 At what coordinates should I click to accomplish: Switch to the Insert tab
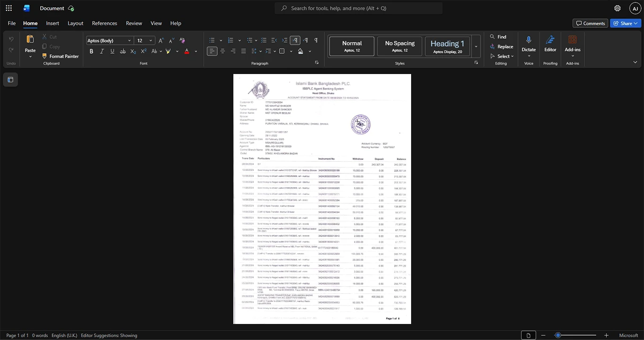coord(52,23)
